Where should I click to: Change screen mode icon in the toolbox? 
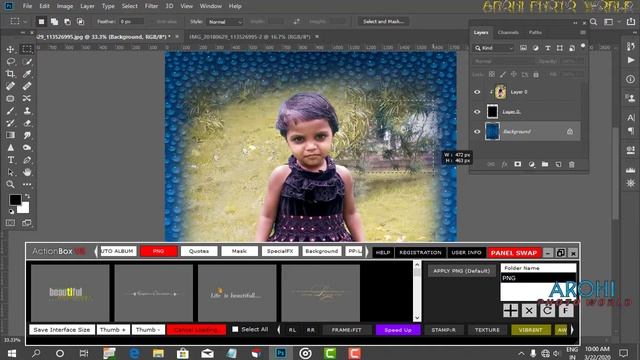coord(27,223)
